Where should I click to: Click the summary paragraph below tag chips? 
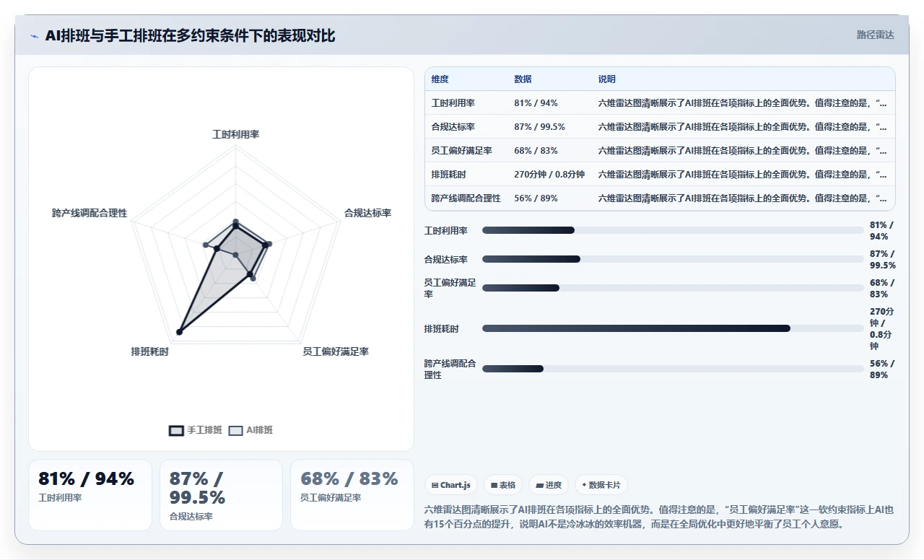pyautogui.click(x=659, y=517)
